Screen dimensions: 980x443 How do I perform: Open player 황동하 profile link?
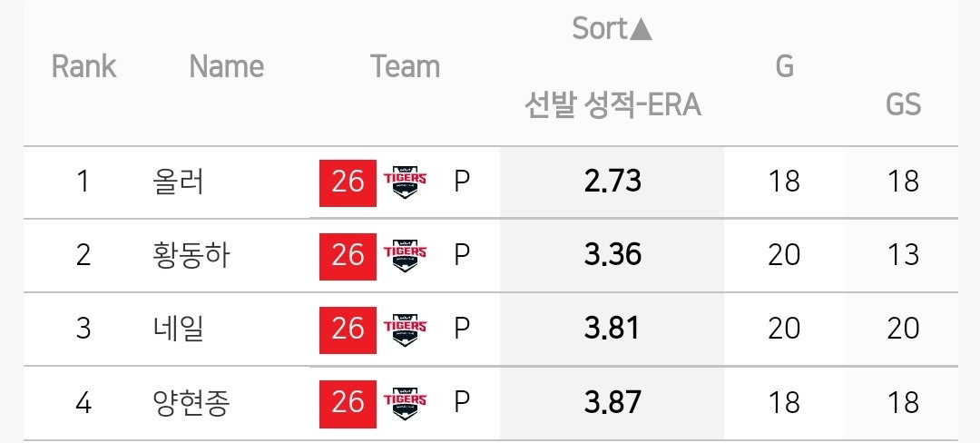(191, 256)
